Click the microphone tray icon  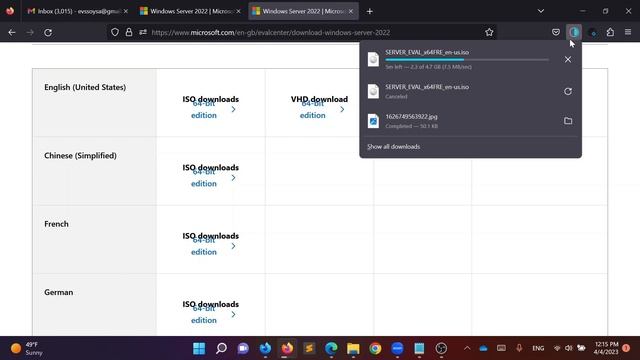tap(519, 349)
